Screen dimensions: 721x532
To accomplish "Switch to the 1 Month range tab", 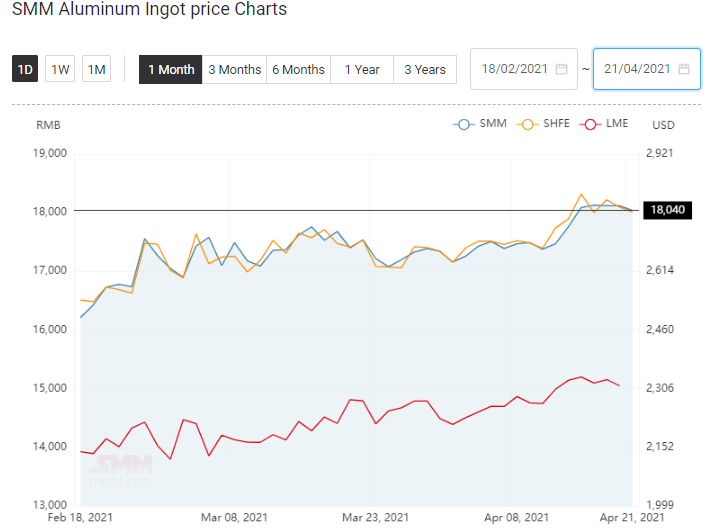I will point(171,69).
